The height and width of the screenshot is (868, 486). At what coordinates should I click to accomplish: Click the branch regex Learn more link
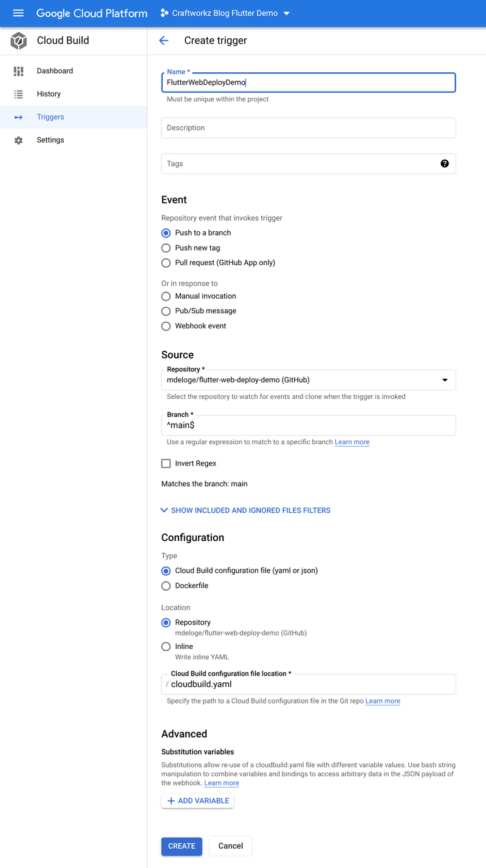click(352, 442)
